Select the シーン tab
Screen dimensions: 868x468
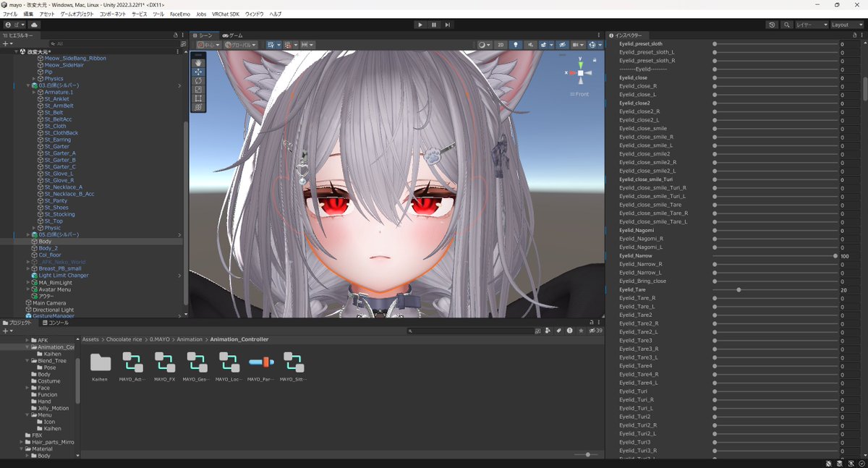tap(203, 35)
